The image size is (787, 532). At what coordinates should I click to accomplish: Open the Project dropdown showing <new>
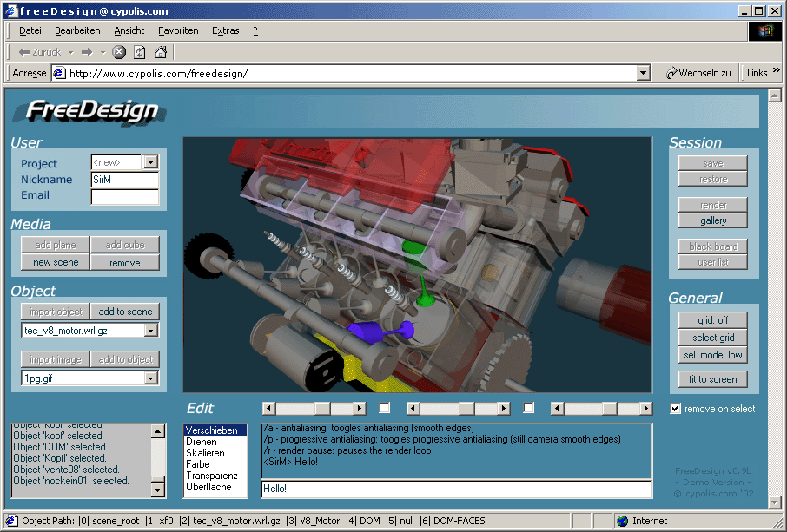[149, 162]
